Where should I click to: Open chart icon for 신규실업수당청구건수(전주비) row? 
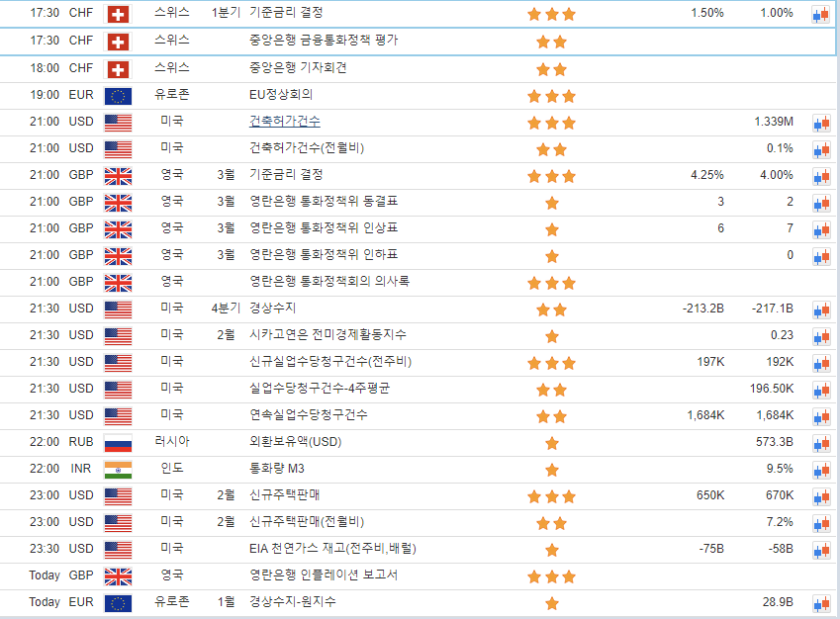820,362
